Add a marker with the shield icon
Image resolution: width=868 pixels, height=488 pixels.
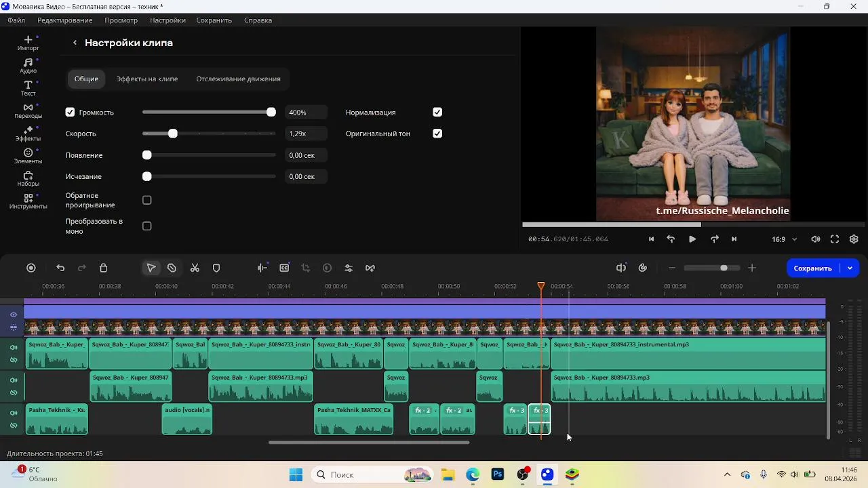pos(216,268)
